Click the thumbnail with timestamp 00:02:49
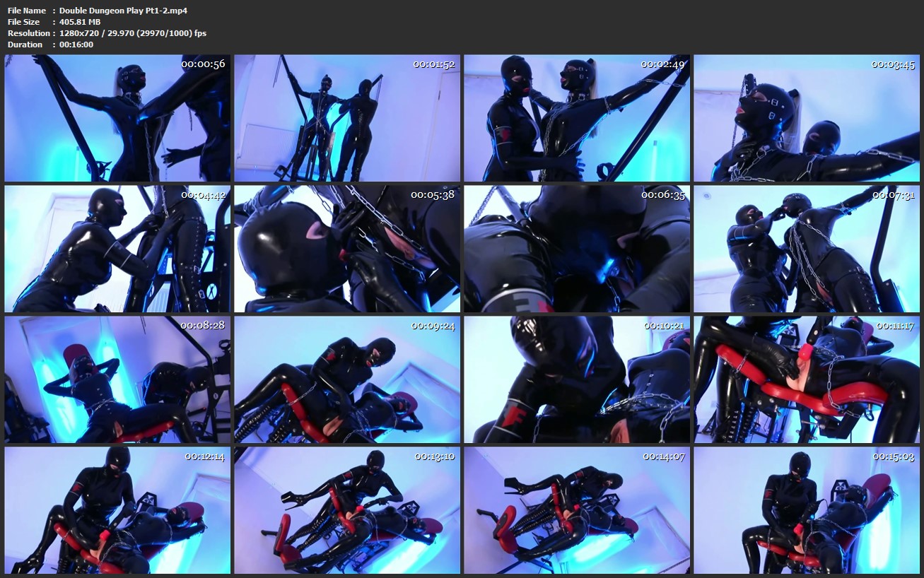Image resolution: width=924 pixels, height=578 pixels. [577, 118]
